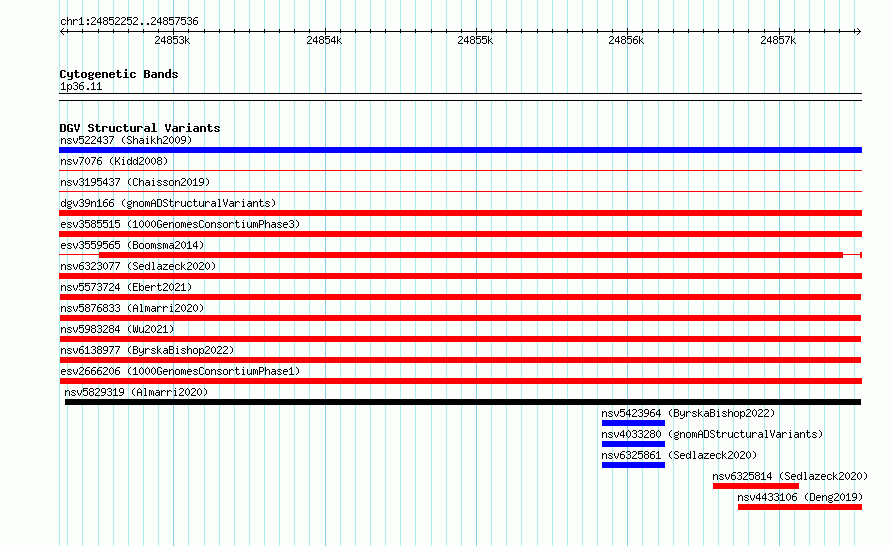Open nsv5573724 (Ebert2021) variant label

pyautogui.click(x=126, y=287)
